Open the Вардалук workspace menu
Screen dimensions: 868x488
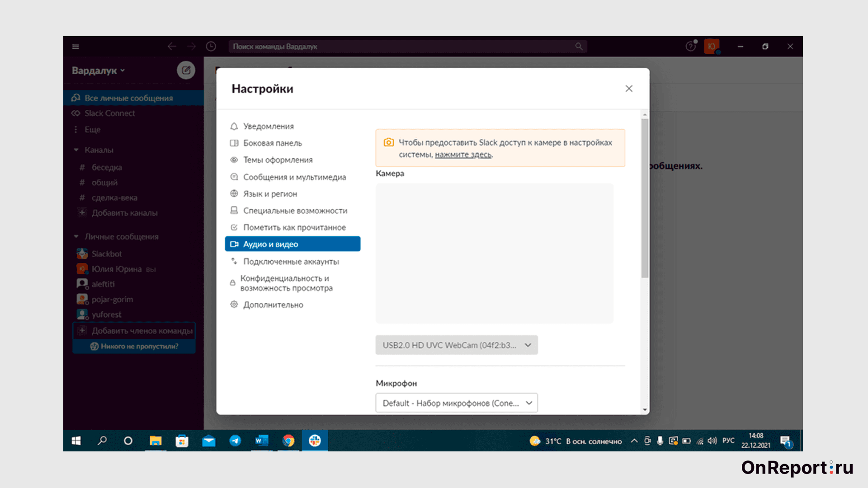98,70
